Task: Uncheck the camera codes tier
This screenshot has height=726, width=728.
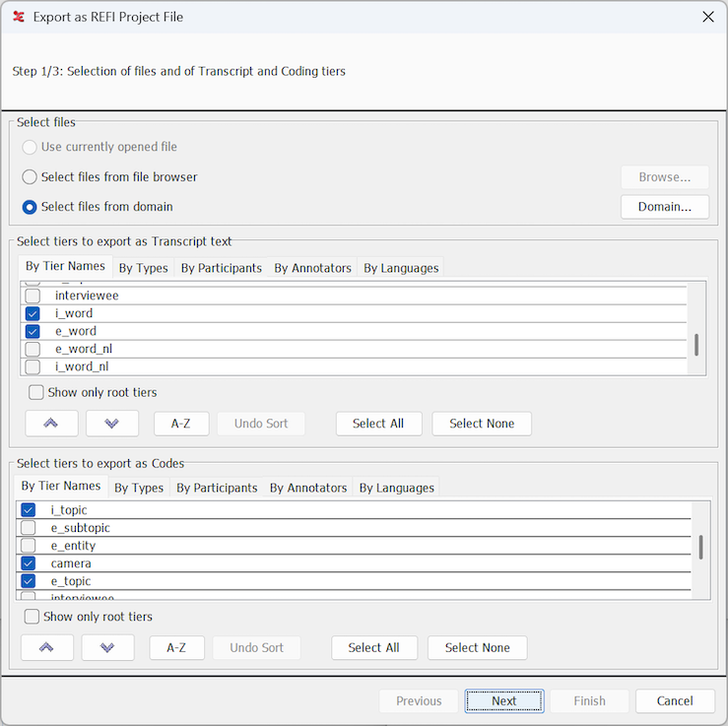Action: tap(29, 563)
